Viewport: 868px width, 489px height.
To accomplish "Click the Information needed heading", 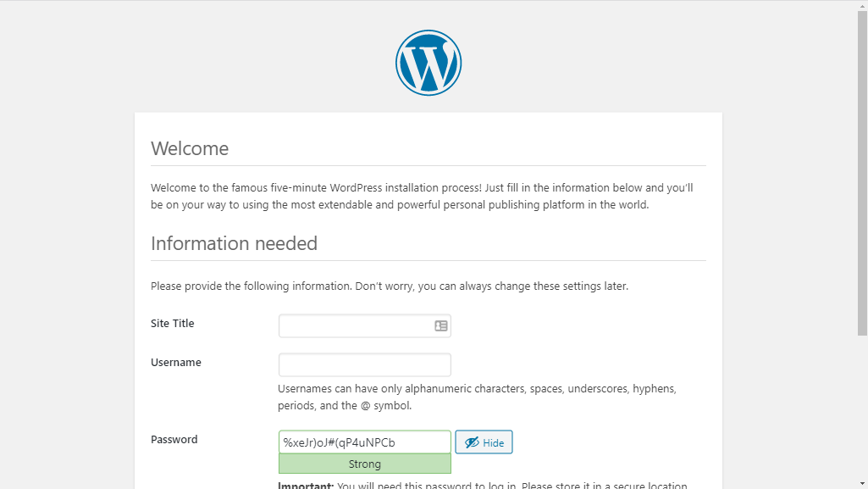I will (235, 243).
